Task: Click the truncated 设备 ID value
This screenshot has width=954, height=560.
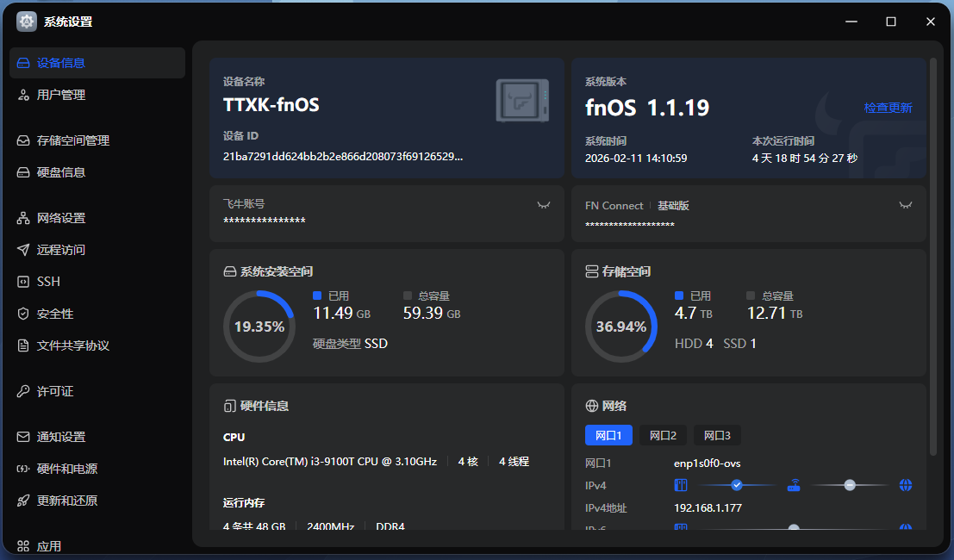Action: click(343, 156)
